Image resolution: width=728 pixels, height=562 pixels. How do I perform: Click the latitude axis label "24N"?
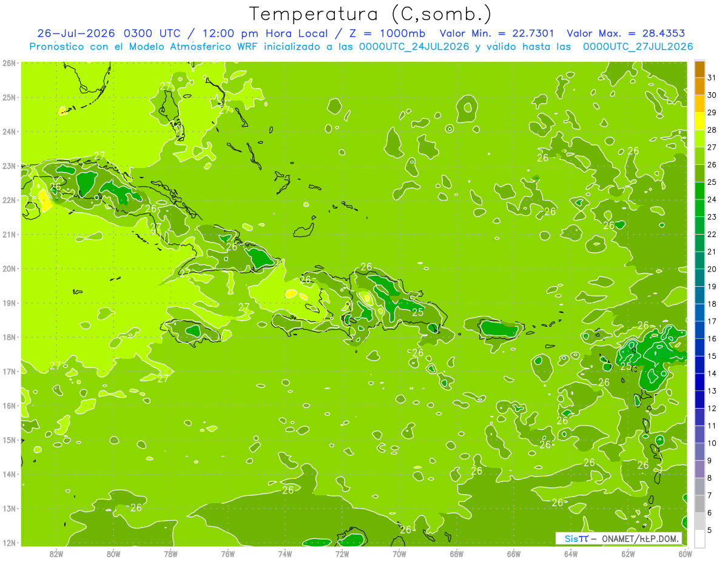coord(8,132)
